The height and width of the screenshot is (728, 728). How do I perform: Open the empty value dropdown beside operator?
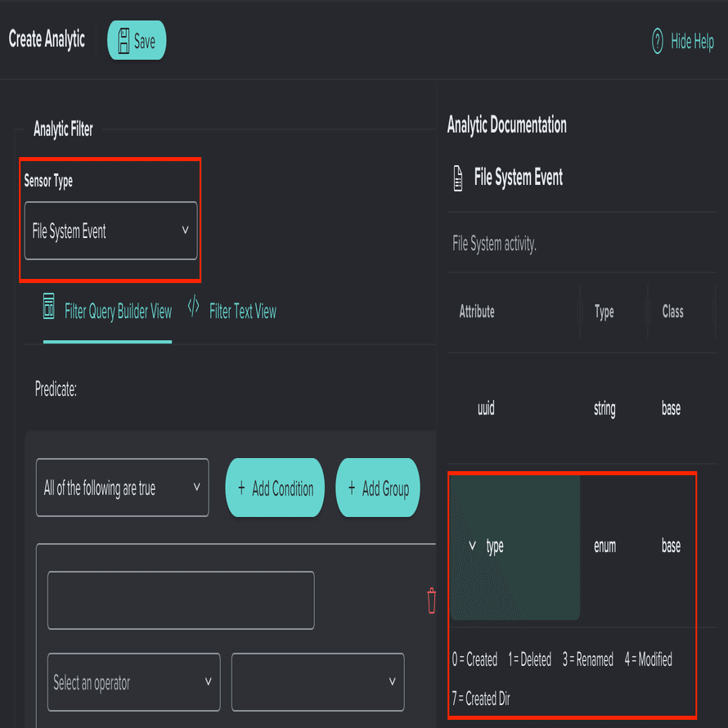[318, 682]
